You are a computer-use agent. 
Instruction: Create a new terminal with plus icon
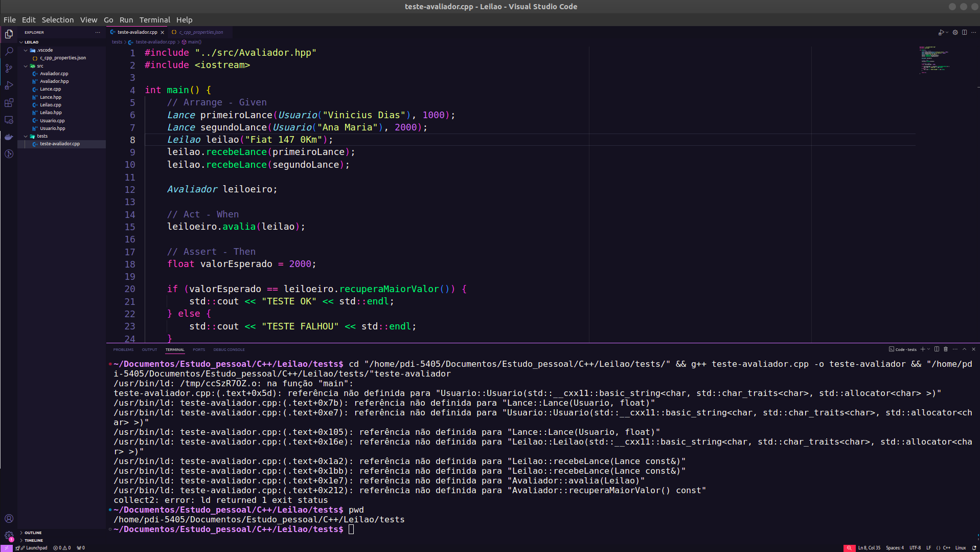[x=923, y=349]
